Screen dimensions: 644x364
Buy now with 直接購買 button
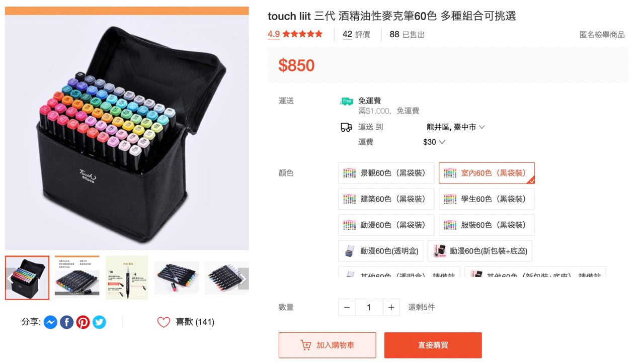433,345
